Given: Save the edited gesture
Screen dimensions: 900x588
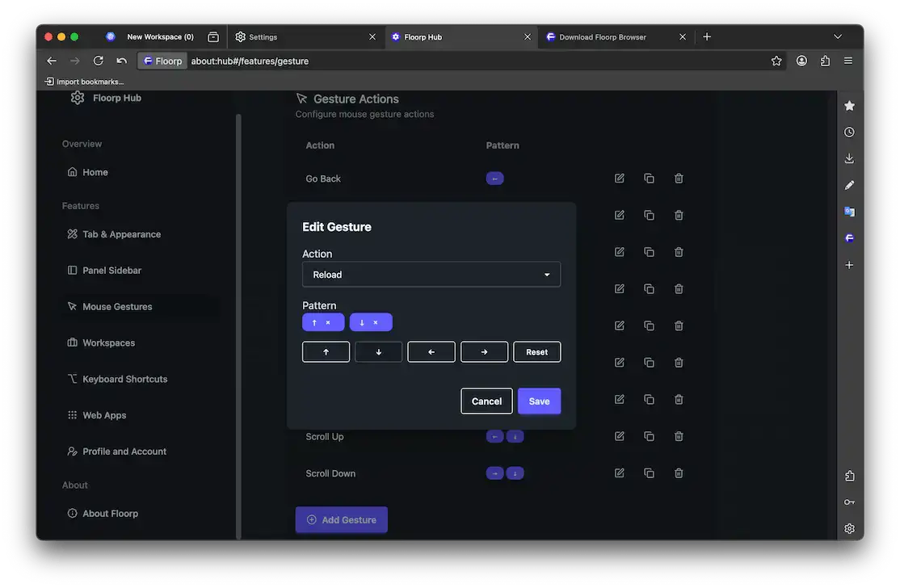Looking at the screenshot, I should (539, 401).
